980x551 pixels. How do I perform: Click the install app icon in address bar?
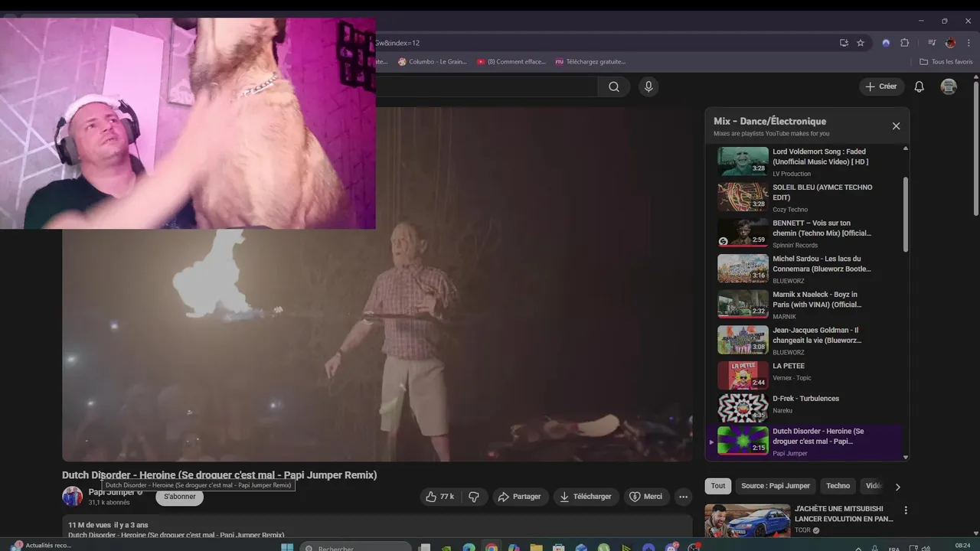pos(844,43)
